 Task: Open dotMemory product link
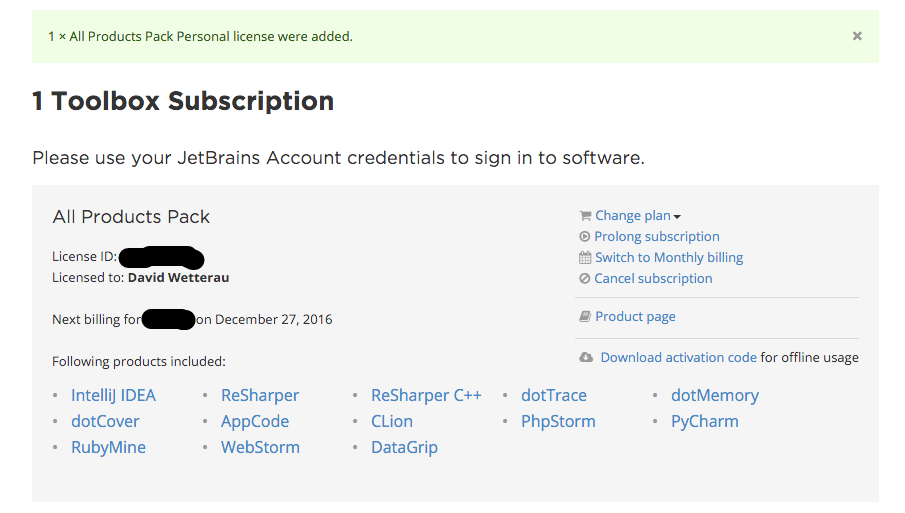point(715,395)
